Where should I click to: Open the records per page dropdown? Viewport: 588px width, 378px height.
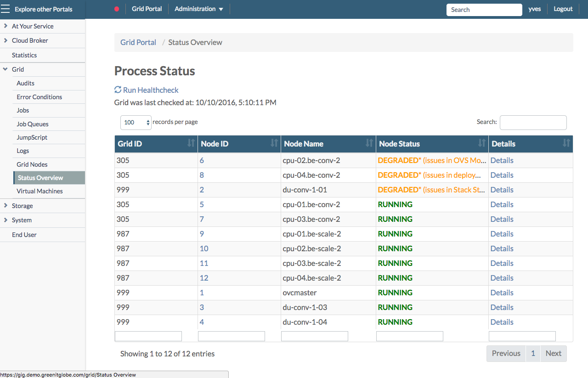pyautogui.click(x=136, y=123)
